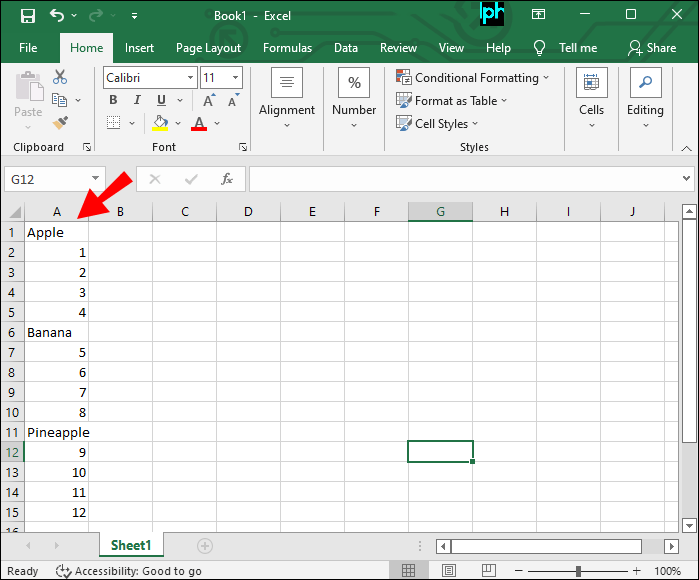Click the Share button
This screenshot has width=699, height=580.
(651, 47)
